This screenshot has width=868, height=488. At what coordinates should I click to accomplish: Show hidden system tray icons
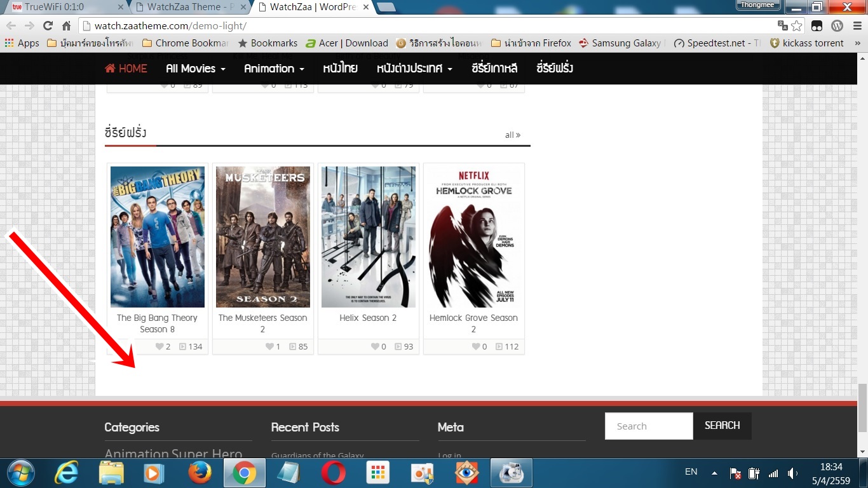coord(715,473)
